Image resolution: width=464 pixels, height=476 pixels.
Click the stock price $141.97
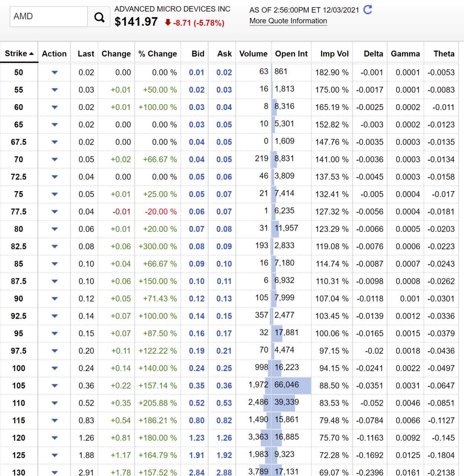point(136,22)
